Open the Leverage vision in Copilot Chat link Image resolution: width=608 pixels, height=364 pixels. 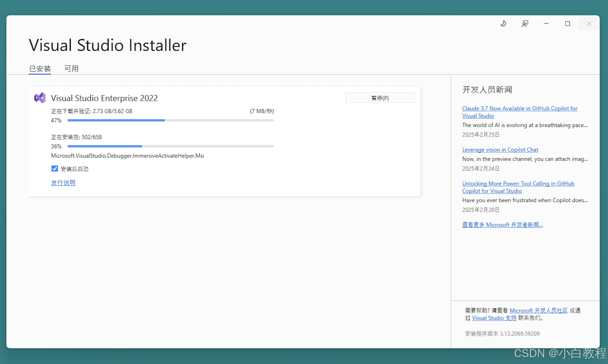(x=500, y=149)
